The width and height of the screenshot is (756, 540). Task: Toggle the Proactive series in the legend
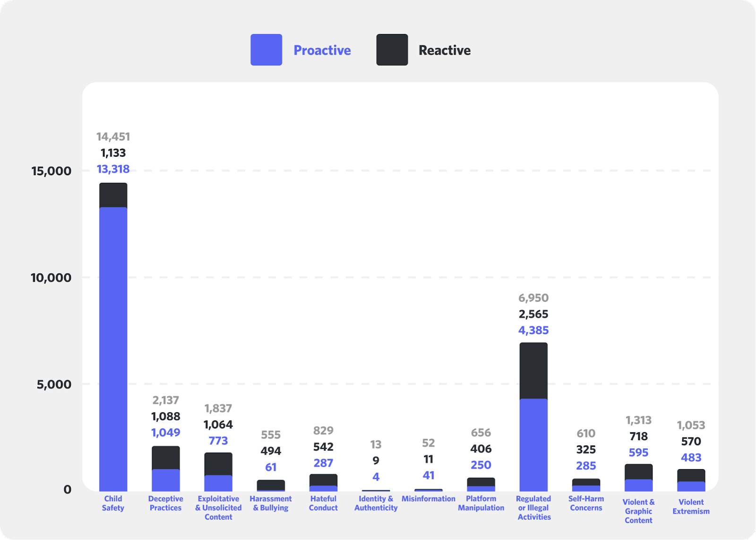click(322, 50)
